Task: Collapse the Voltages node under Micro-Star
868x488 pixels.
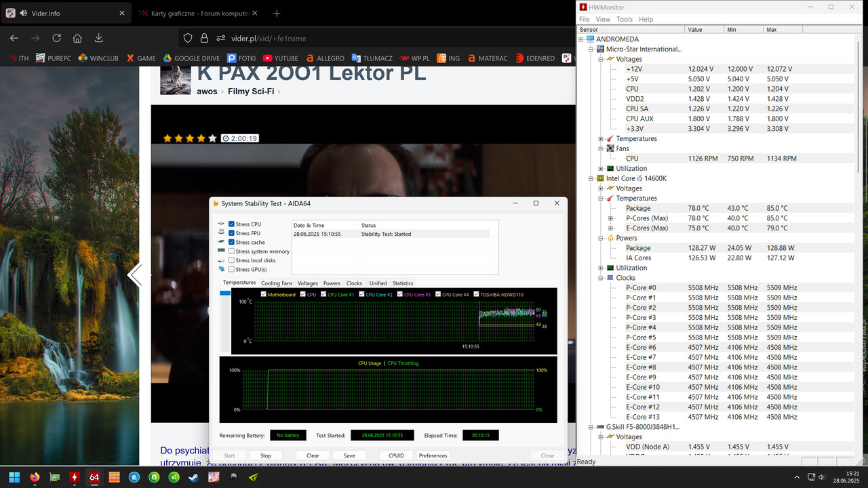Action: 601,59
